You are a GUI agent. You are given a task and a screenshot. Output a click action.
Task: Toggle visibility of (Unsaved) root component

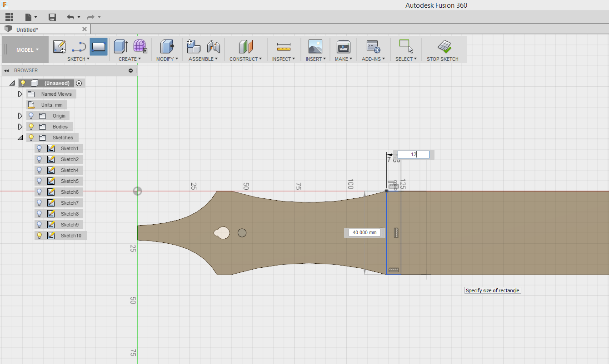(x=23, y=83)
